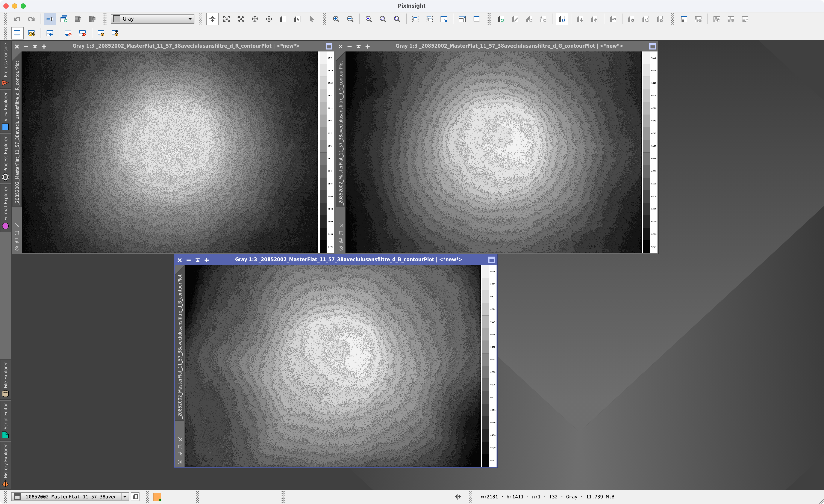The height and width of the screenshot is (504, 824).
Task: Click the orange color swatch in the status bar
Action: coord(157,497)
